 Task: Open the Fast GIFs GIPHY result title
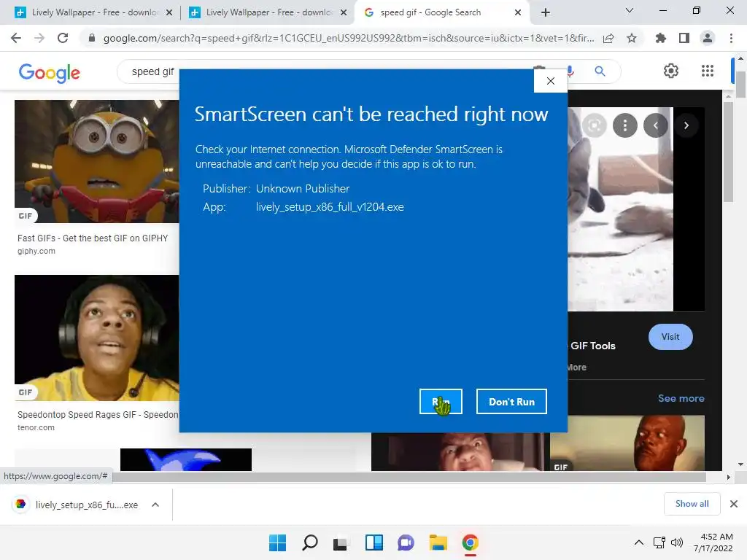[93, 238]
